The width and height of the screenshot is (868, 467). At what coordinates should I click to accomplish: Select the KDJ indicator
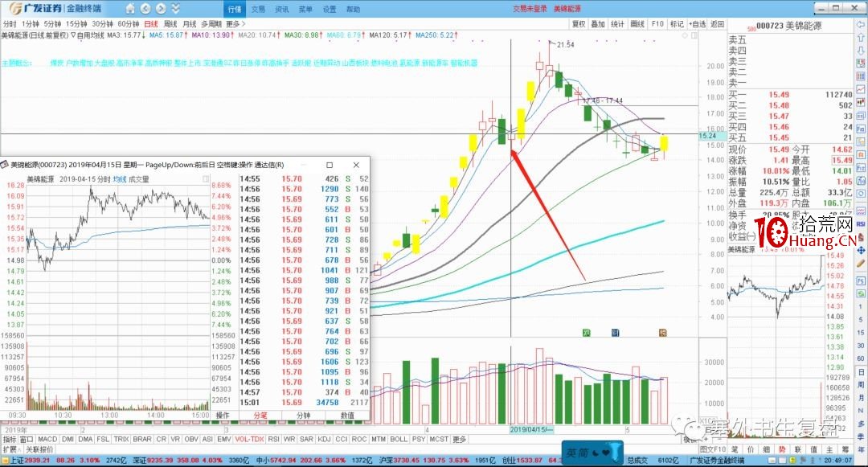[324, 440]
